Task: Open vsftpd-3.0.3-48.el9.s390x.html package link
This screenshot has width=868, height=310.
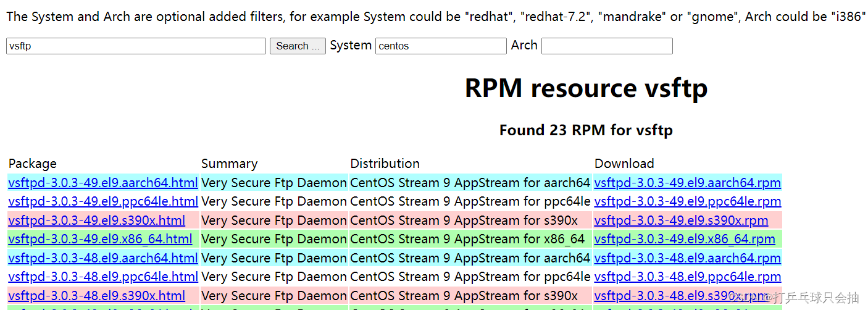Action: pyautogui.click(x=96, y=296)
